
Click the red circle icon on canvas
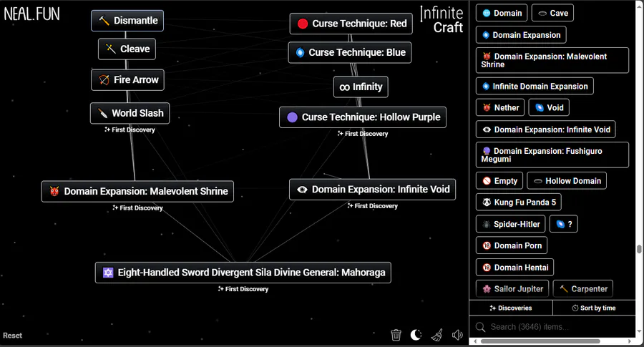pos(303,24)
